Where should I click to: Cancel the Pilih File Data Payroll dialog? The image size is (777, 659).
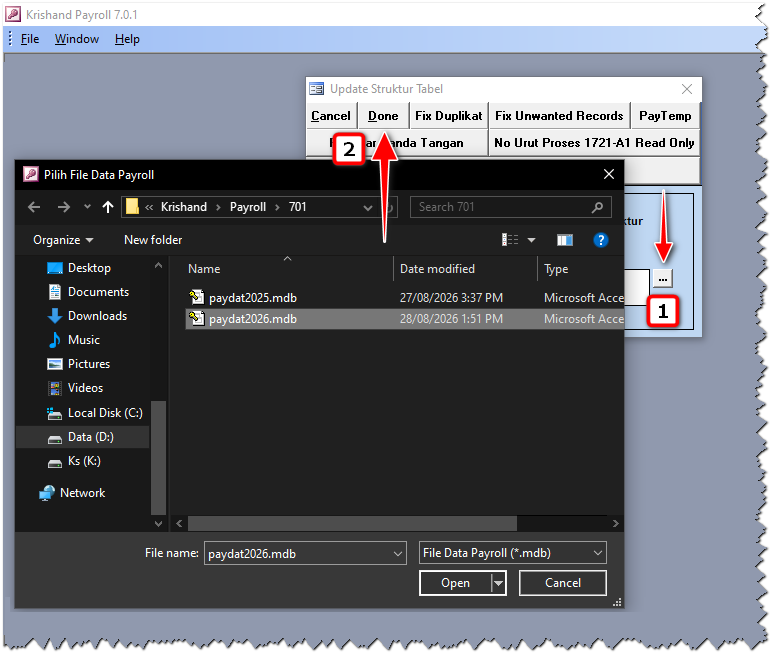(x=563, y=584)
